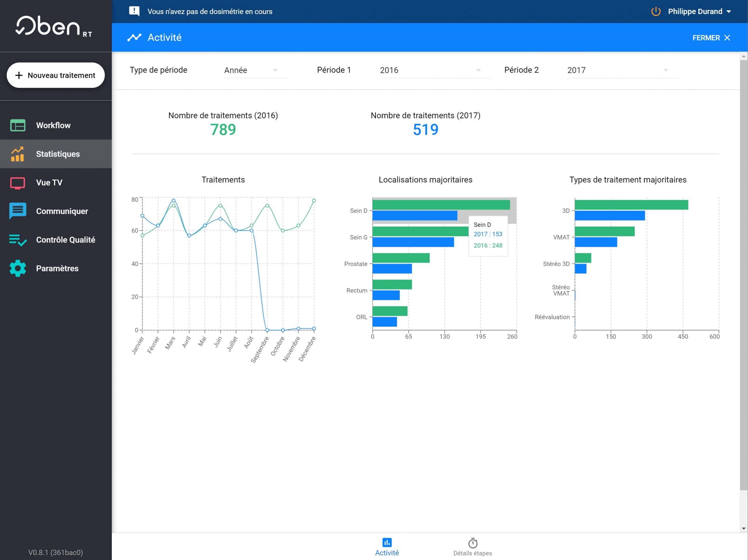Click the Workflow table icon in sidebar
This screenshot has height=560, width=748.
tap(18, 125)
